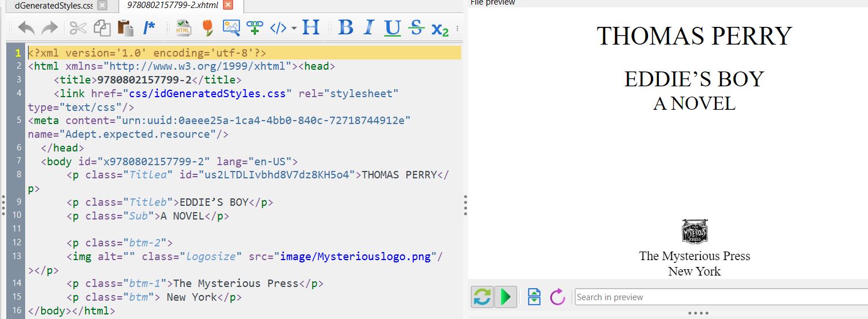The width and height of the screenshot is (868, 319).
Task: Apply italic formatting
Action: [369, 27]
